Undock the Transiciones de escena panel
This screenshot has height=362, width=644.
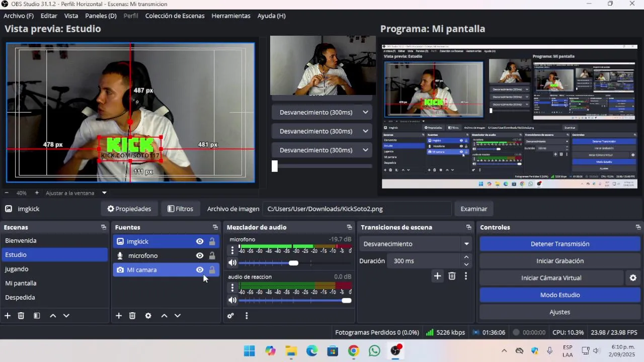point(468,227)
